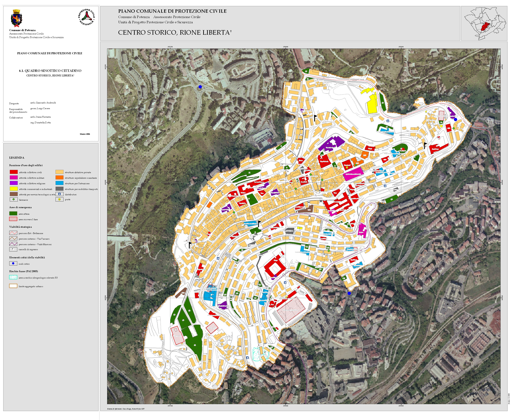Viewport: 517px width, 420px height.
Task: Click the cancelli di ingresso flag icon
Action: point(13,249)
